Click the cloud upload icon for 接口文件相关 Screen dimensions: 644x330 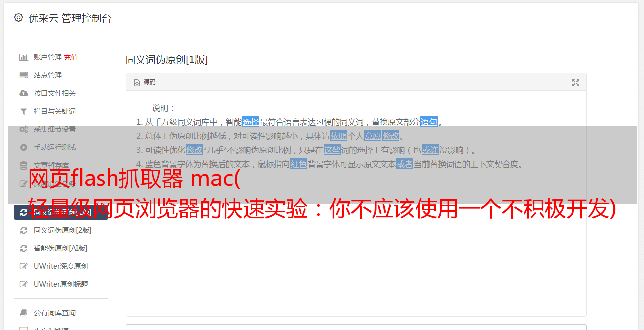click(x=23, y=93)
